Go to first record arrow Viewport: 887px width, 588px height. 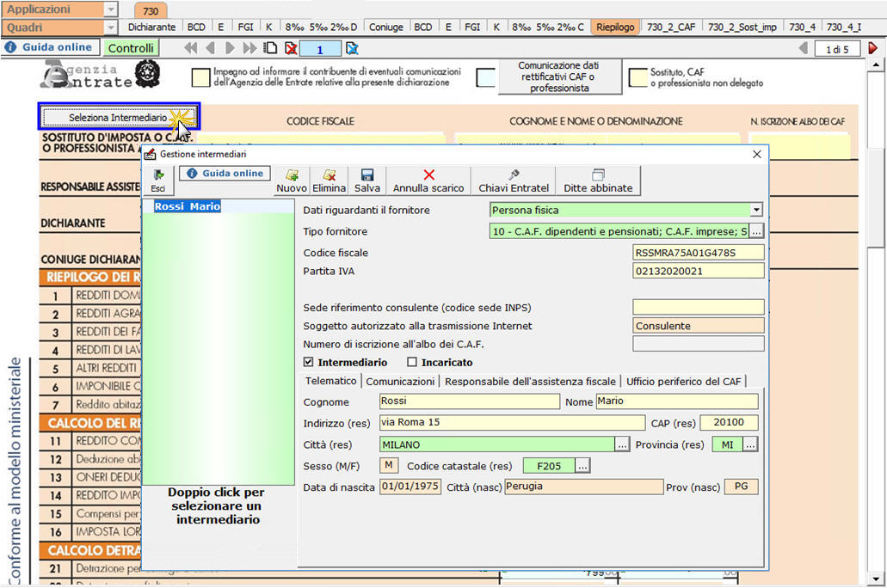click(191, 48)
